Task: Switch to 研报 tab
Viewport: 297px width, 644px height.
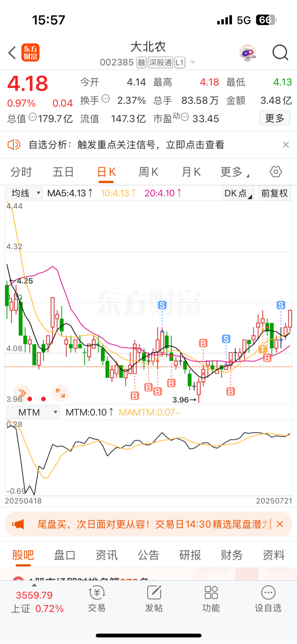Action: click(x=190, y=555)
